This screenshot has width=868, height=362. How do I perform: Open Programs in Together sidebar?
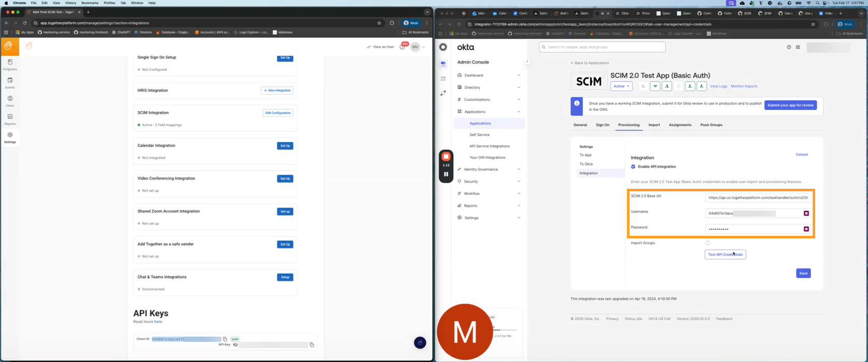[x=10, y=65]
